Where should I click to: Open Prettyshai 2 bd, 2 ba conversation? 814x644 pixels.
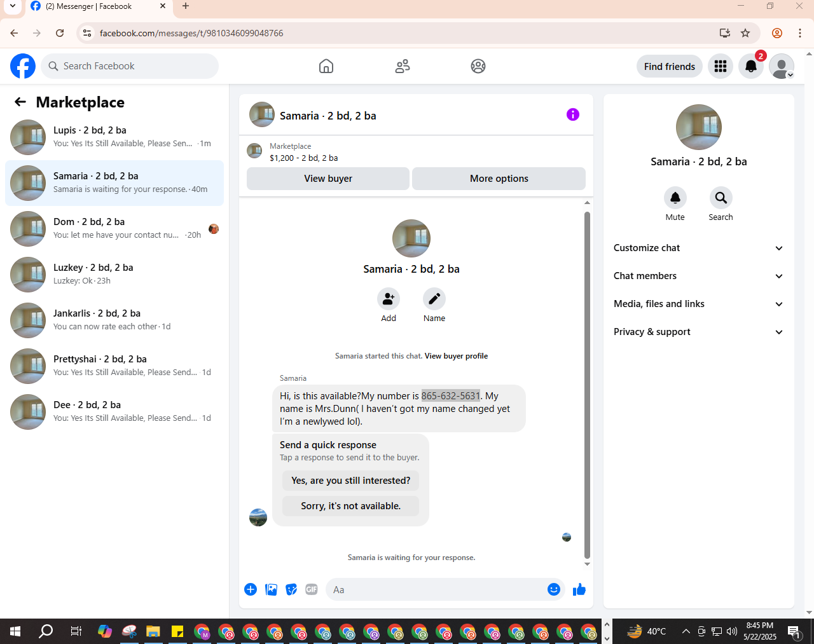pos(114,366)
